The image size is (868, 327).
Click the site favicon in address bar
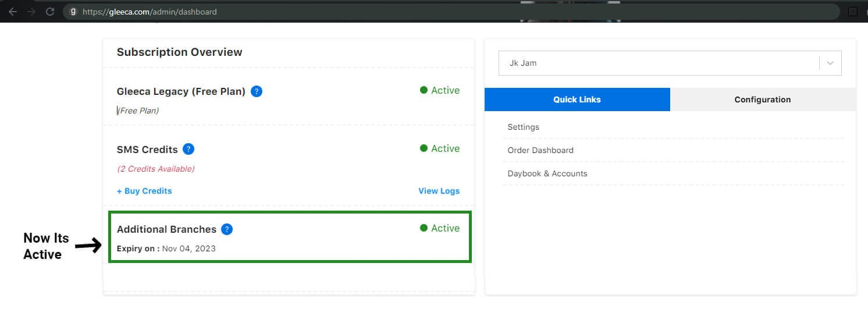73,11
